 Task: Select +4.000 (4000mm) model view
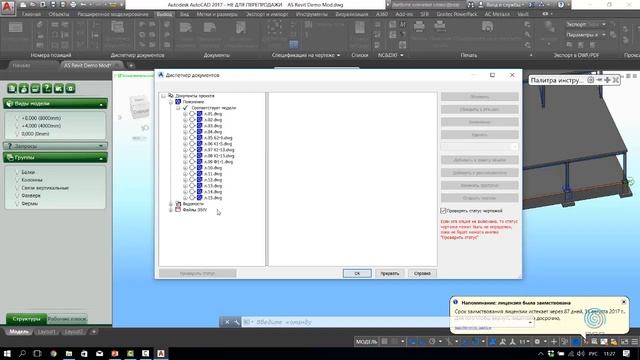(41, 126)
